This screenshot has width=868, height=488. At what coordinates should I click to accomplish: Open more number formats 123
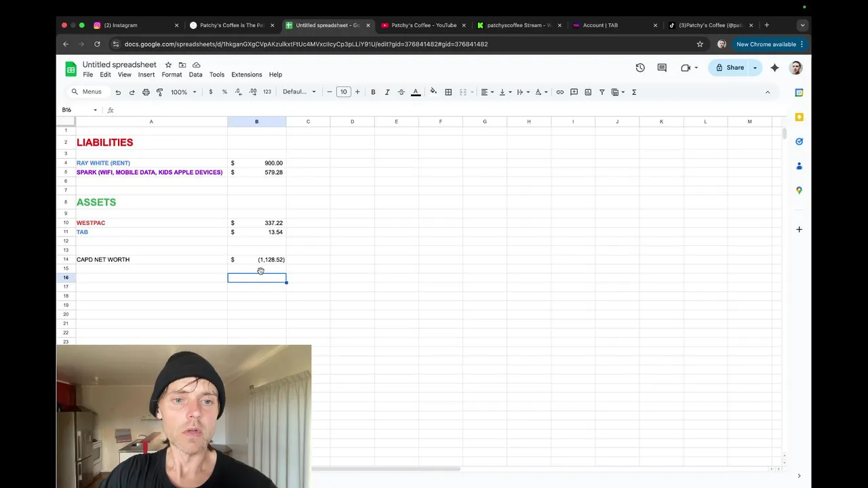(x=267, y=92)
